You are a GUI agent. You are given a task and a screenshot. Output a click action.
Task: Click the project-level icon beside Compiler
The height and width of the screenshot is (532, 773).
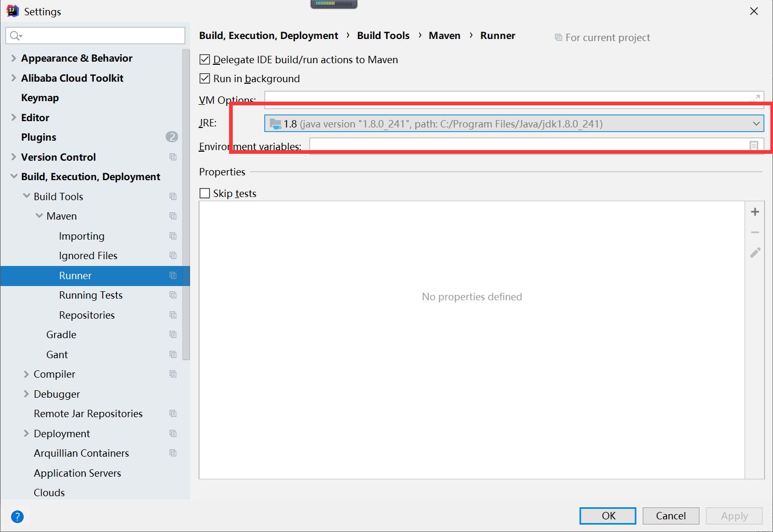click(173, 374)
